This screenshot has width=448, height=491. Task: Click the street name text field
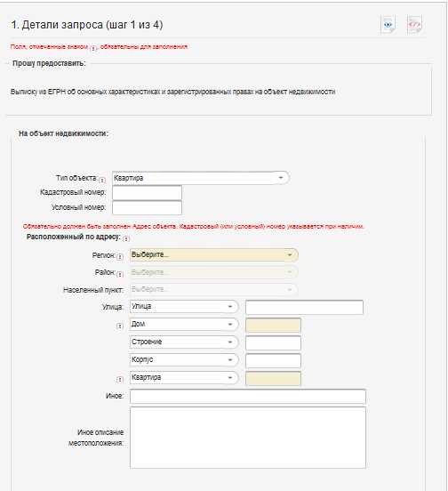(x=304, y=307)
